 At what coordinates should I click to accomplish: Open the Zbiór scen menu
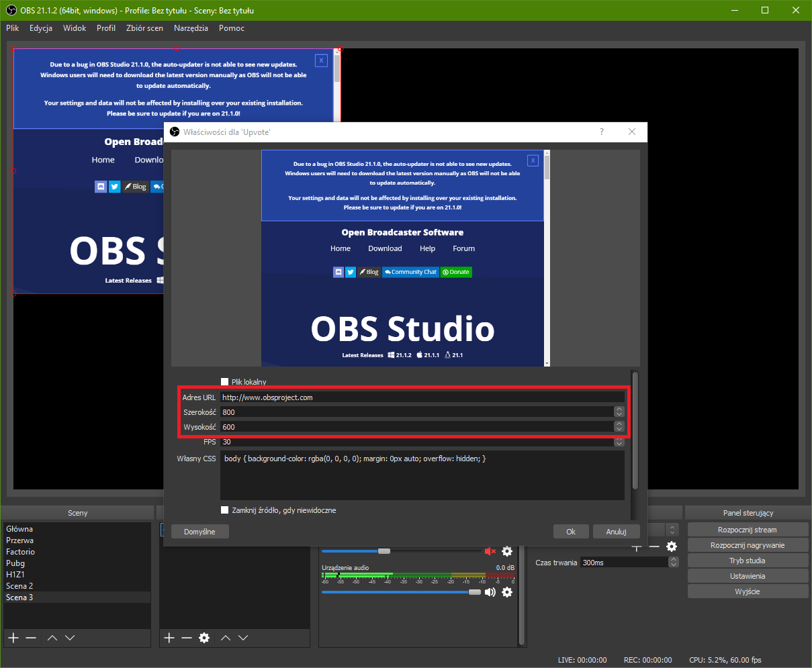[x=144, y=28]
